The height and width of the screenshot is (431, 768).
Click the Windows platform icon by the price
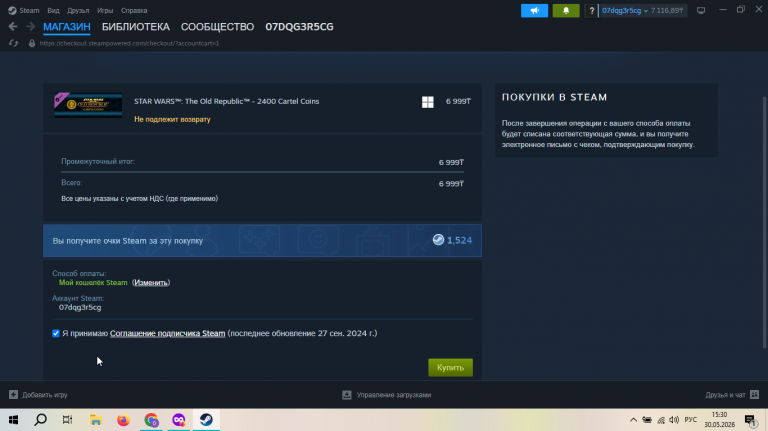click(x=428, y=102)
